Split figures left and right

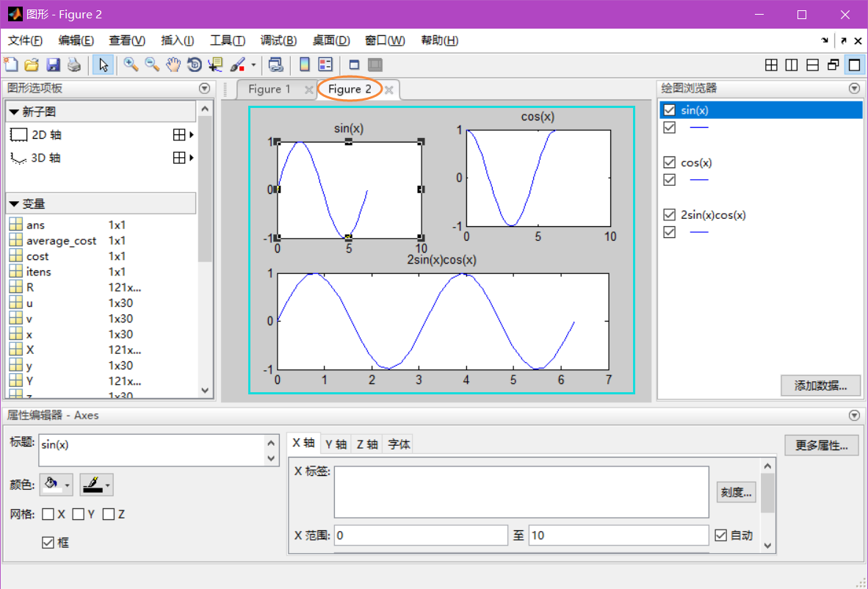pos(792,65)
